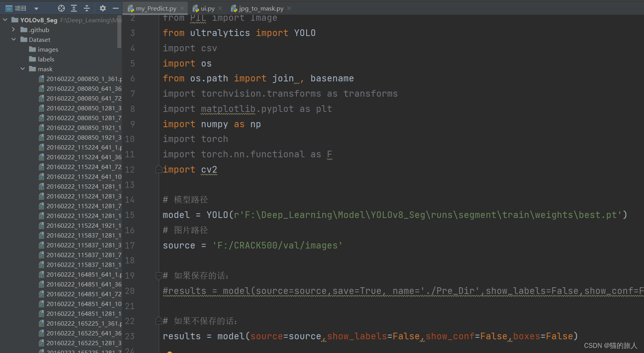This screenshot has height=353, width=644.
Task: Collapse the mask folder
Action: (x=23, y=68)
